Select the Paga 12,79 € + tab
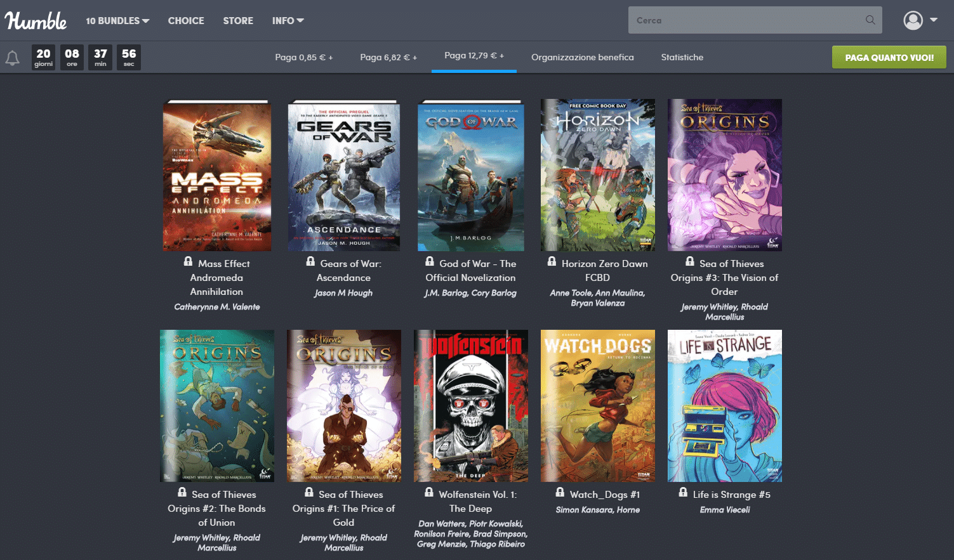 point(474,56)
